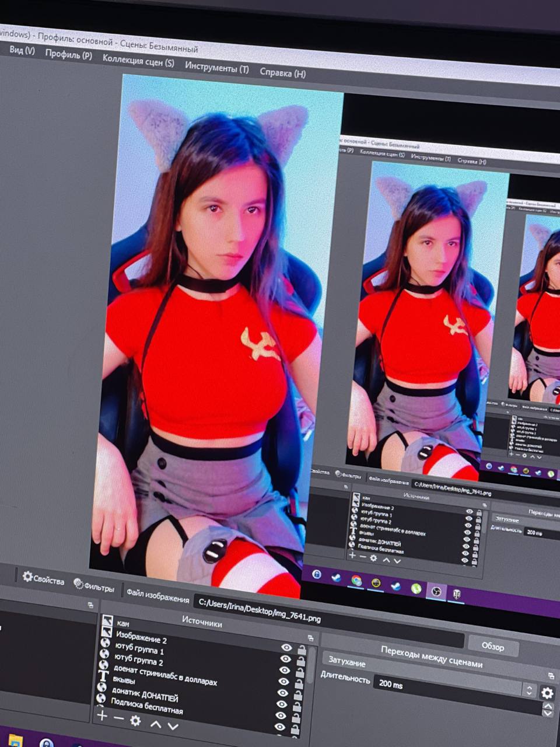The height and width of the screenshot is (747, 560).
Task: Undock the Источники panel with its float icon
Action: pyautogui.click(x=310, y=638)
